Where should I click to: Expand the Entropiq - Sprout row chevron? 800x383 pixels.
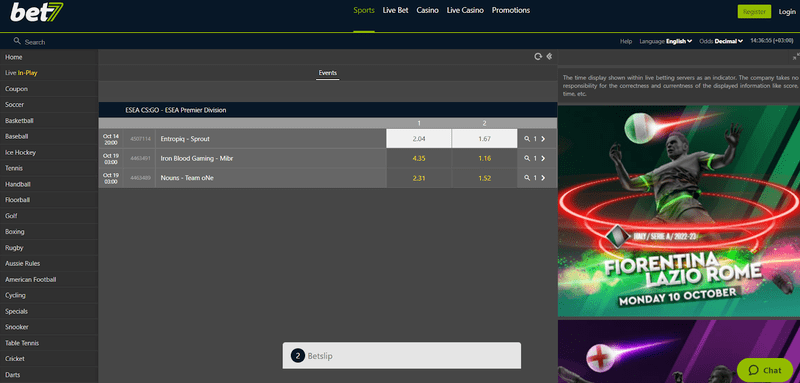coord(543,139)
